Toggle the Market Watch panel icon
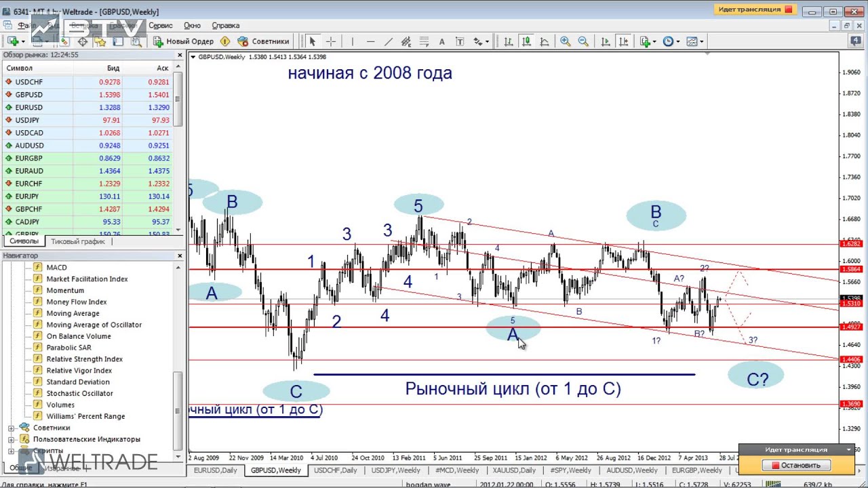This screenshot has height=488, width=868. click(x=65, y=41)
